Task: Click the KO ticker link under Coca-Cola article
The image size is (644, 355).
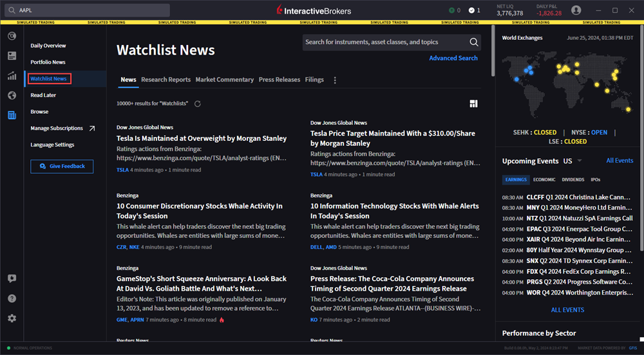Action: 314,320
